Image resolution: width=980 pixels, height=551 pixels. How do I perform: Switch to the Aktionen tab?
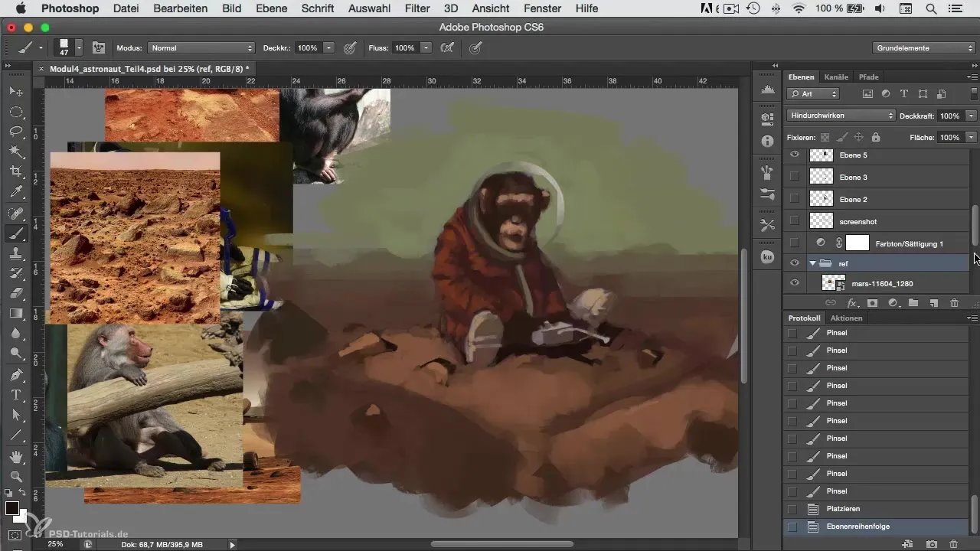847,318
